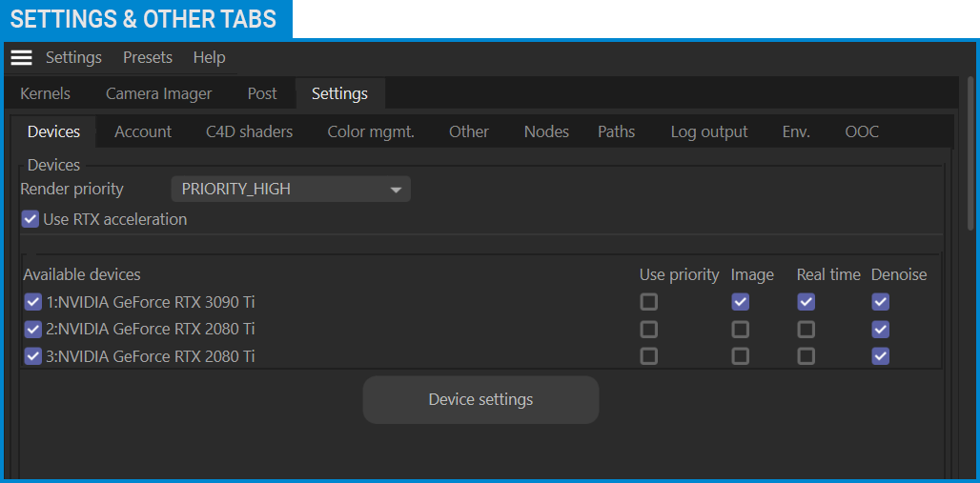Image resolution: width=980 pixels, height=483 pixels.
Task: Go to the Color mgmt. sub-tab
Action: pos(371,131)
